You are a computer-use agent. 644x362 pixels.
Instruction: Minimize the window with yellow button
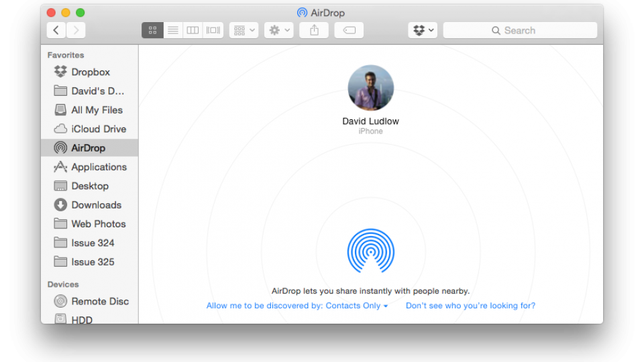coord(66,13)
